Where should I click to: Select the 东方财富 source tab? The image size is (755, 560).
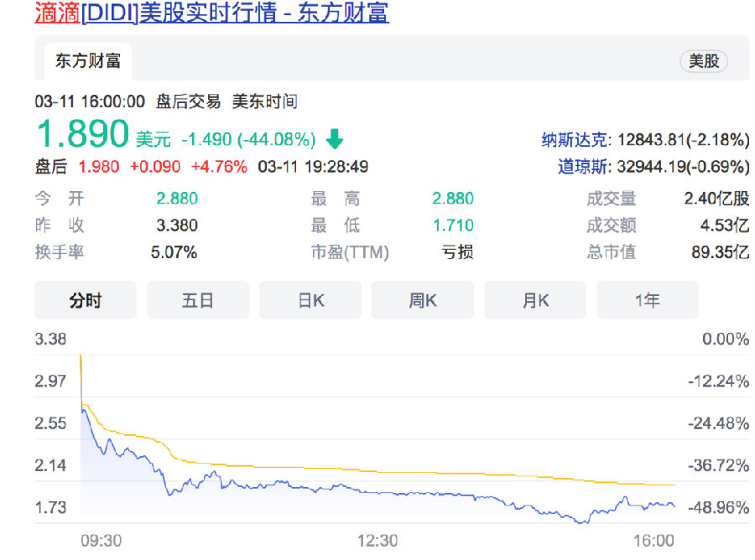click(x=88, y=61)
